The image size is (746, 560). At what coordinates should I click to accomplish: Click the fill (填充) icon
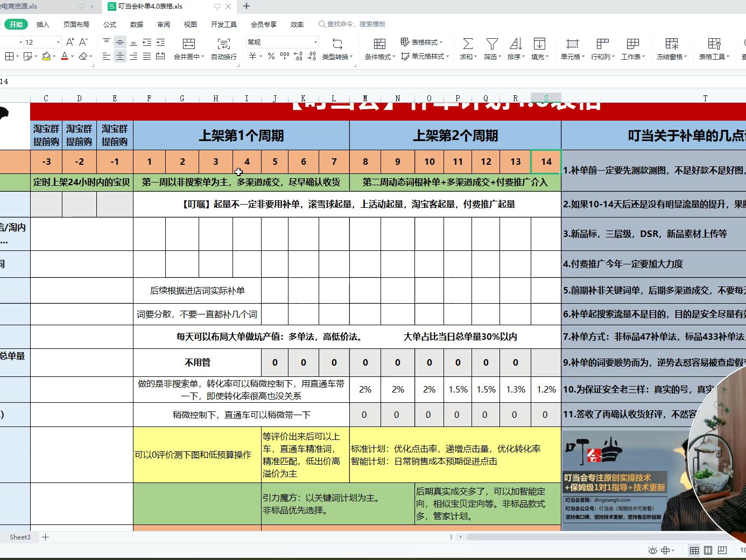[x=539, y=44]
